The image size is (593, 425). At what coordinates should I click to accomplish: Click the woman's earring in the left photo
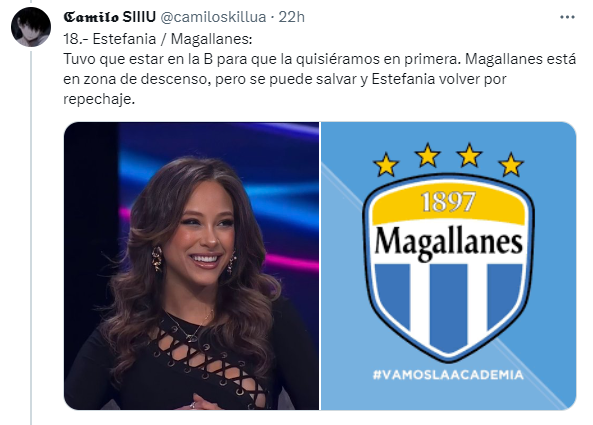click(157, 258)
